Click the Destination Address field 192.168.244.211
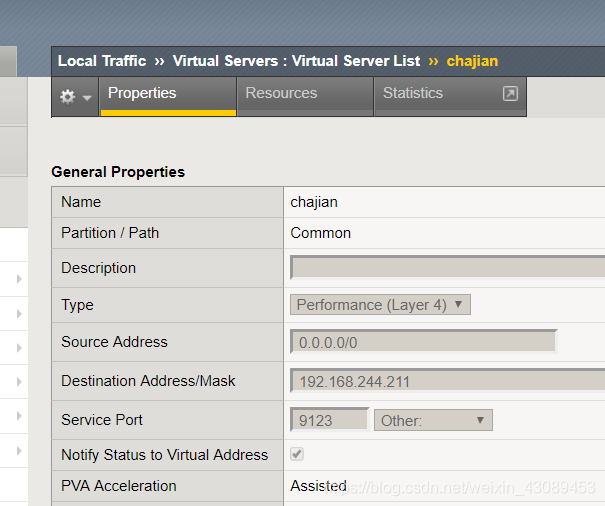The width and height of the screenshot is (605, 506). click(x=448, y=381)
